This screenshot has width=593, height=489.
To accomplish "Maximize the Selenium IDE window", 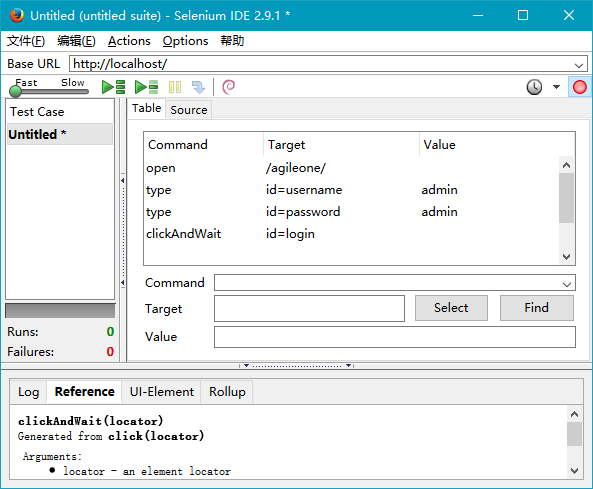I will [x=523, y=16].
